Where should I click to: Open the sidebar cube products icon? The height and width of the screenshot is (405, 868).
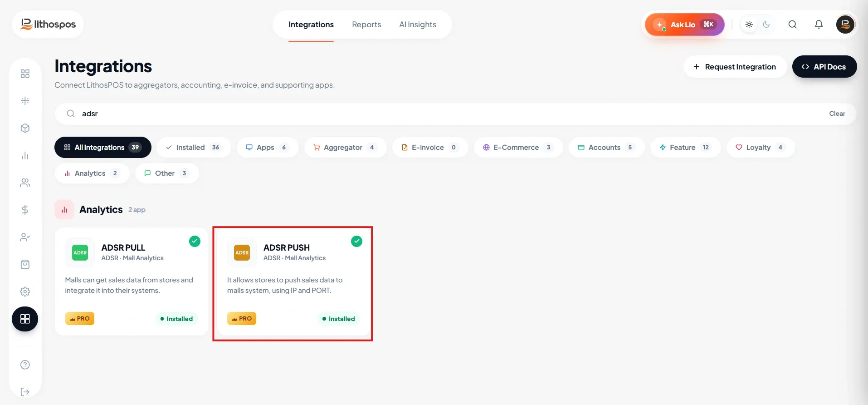pyautogui.click(x=25, y=128)
